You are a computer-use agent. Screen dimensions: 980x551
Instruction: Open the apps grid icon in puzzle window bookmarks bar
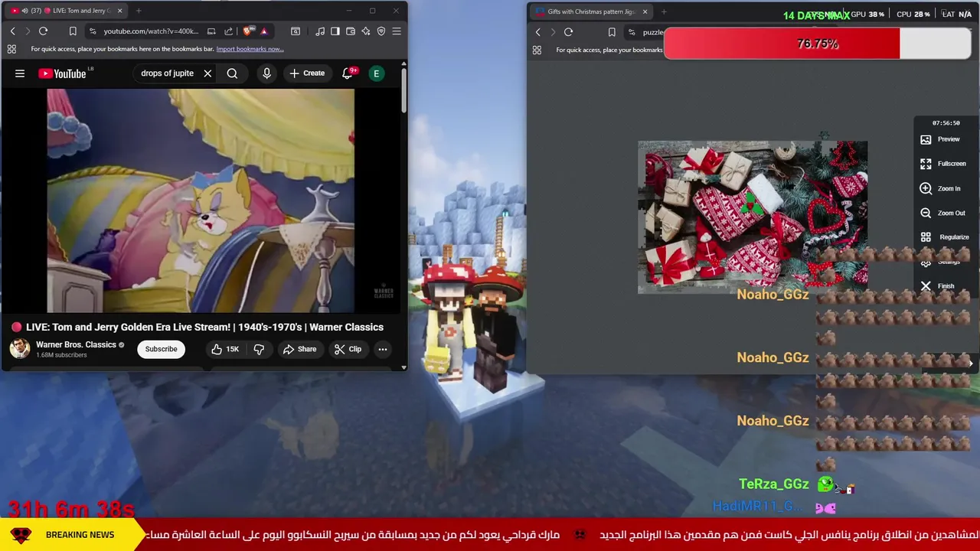tap(537, 50)
